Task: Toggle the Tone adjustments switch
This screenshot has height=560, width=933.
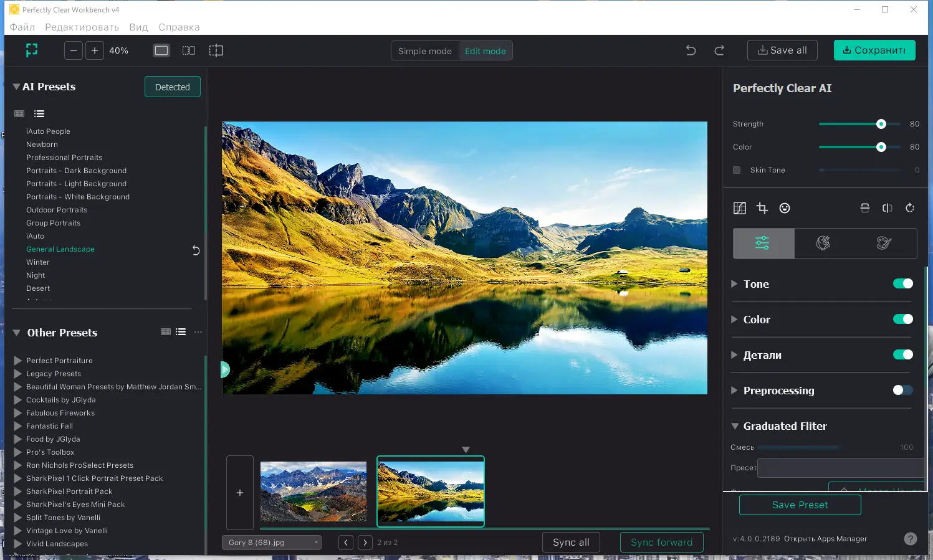Action: pyautogui.click(x=903, y=284)
